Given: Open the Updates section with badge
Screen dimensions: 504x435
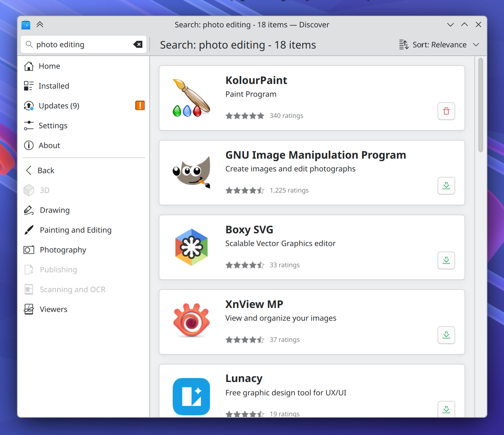Looking at the screenshot, I should [x=59, y=106].
